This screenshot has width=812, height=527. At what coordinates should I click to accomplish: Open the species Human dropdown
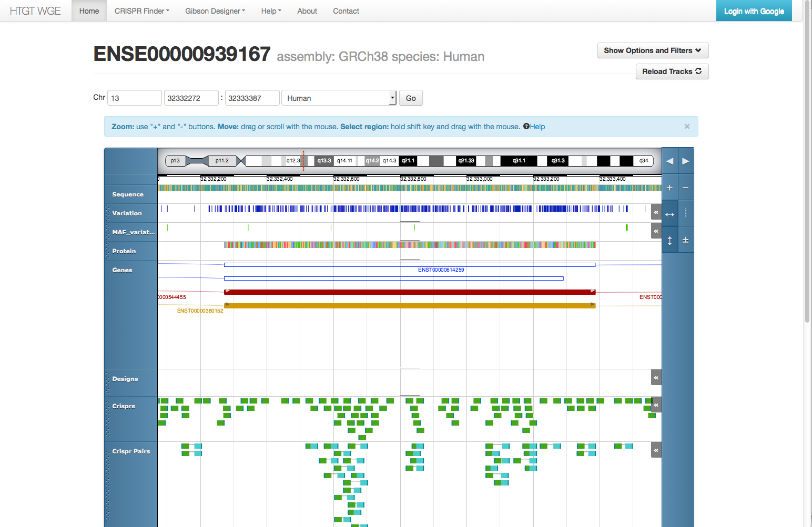tap(339, 98)
